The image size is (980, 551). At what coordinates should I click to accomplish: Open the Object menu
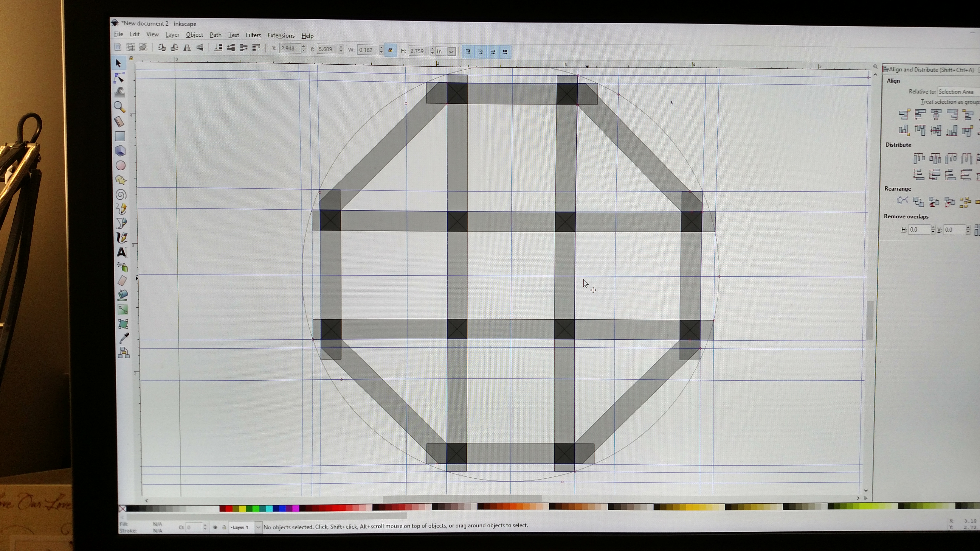coord(194,35)
